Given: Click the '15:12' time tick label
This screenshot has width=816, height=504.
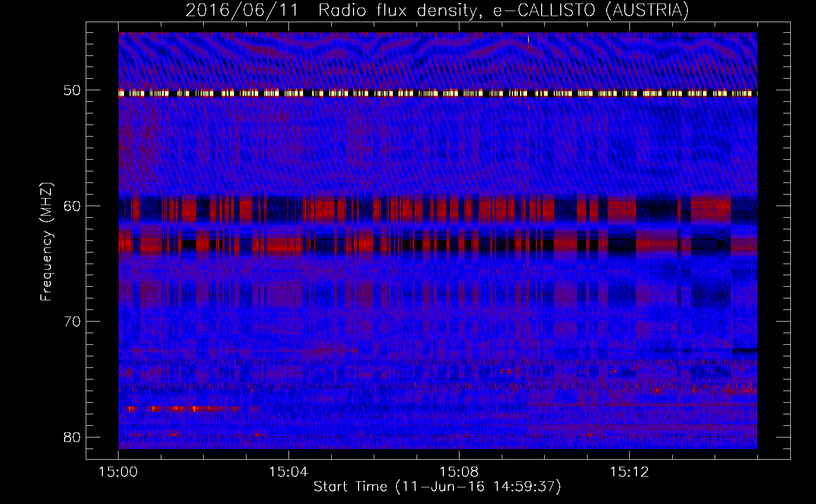Looking at the screenshot, I should point(629,472).
